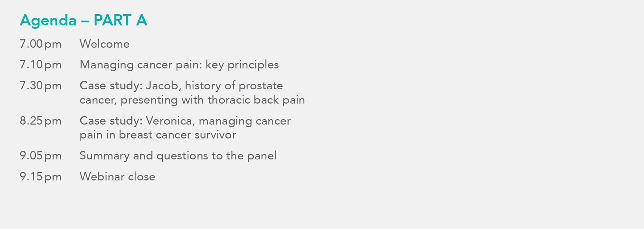Select the 8.25 pm time entry
Screen dimensions: 644x229
coord(41,121)
